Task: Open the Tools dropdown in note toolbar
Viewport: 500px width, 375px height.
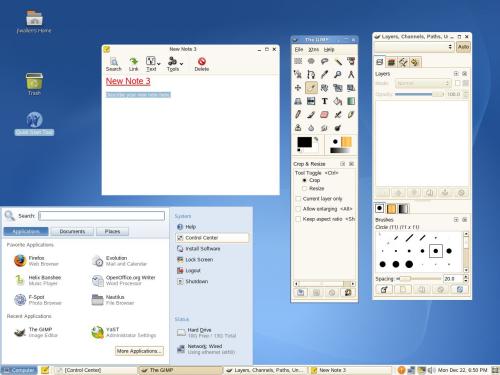Action: tap(175, 64)
